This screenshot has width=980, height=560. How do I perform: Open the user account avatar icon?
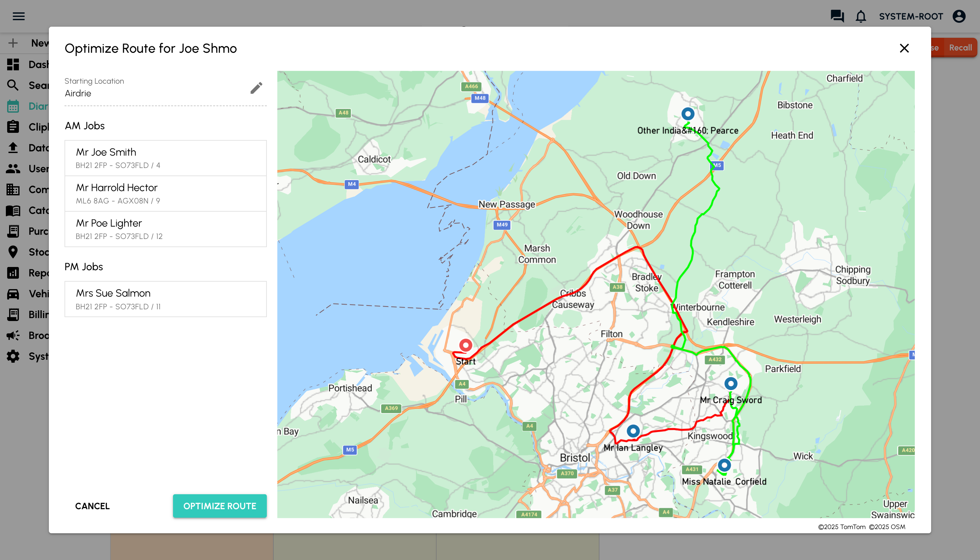tap(959, 16)
